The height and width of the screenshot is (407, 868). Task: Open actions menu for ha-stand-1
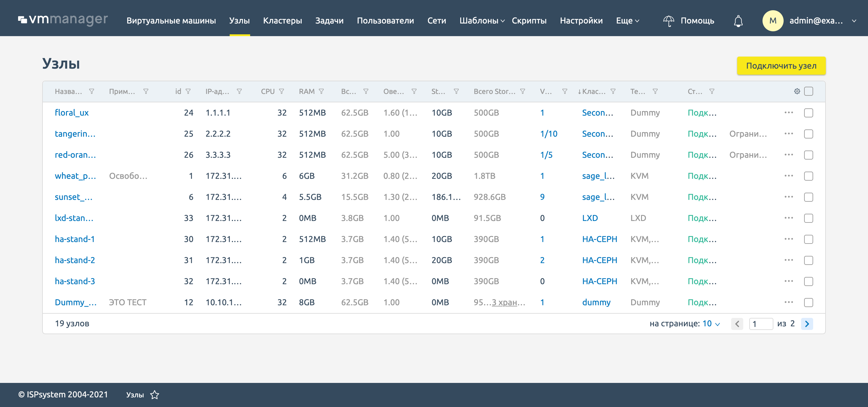[x=788, y=239]
